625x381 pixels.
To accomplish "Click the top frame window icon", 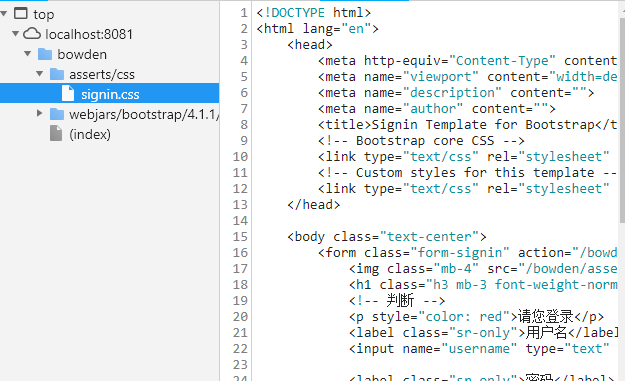I will (21, 14).
